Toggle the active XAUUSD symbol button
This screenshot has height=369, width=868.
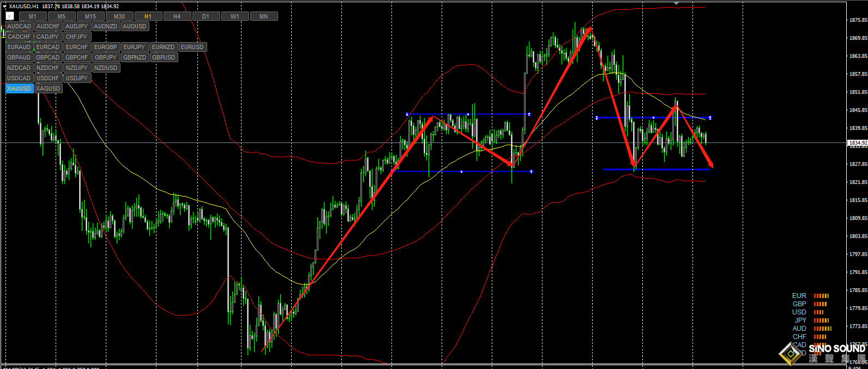[x=19, y=88]
